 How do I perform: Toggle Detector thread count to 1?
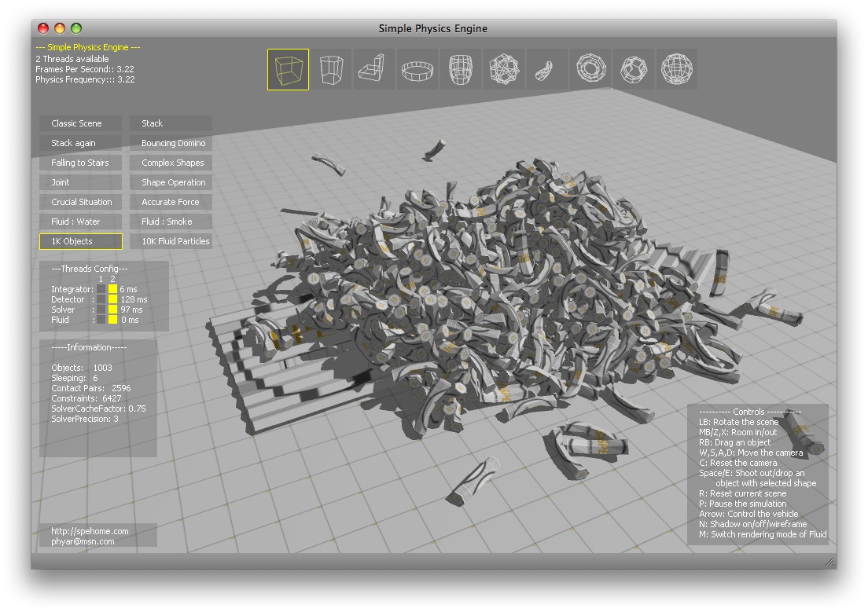[x=101, y=299]
